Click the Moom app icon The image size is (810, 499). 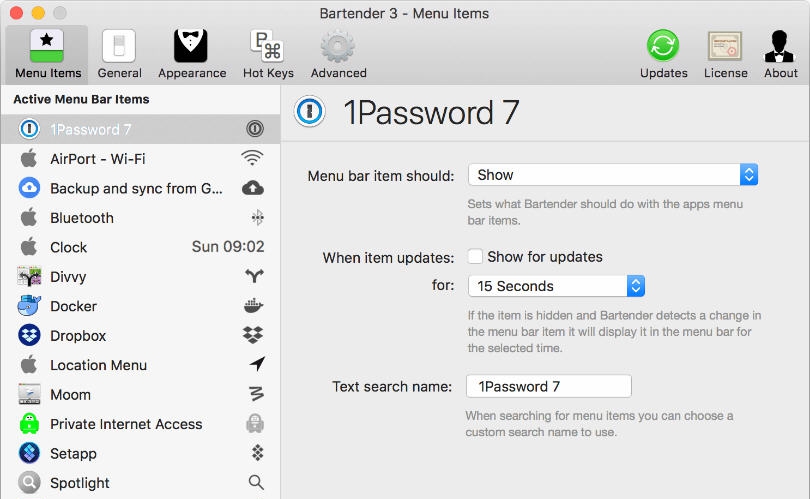pos(29,394)
